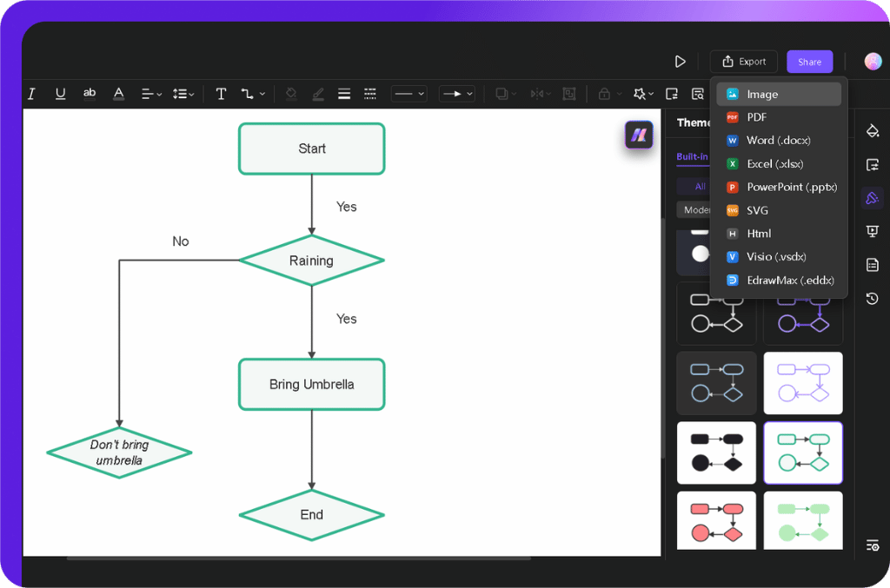Open the text alignment dropdown
Viewport: 890px width, 588px height.
click(151, 93)
